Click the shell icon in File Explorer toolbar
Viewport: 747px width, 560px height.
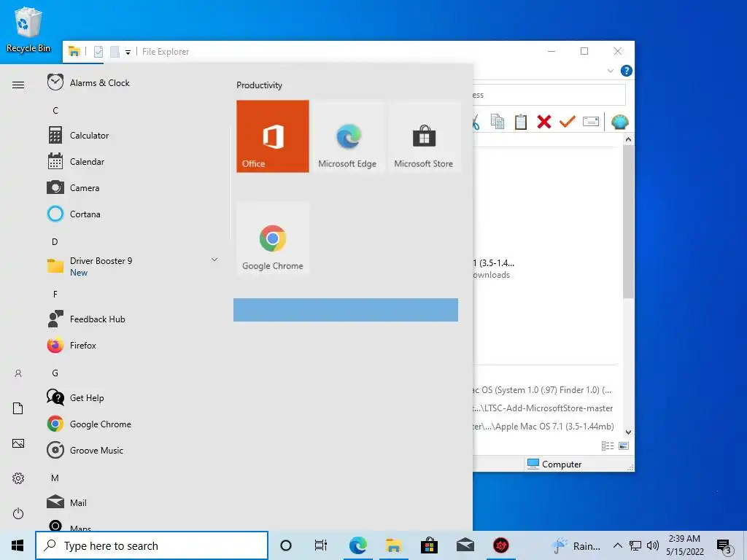620,122
